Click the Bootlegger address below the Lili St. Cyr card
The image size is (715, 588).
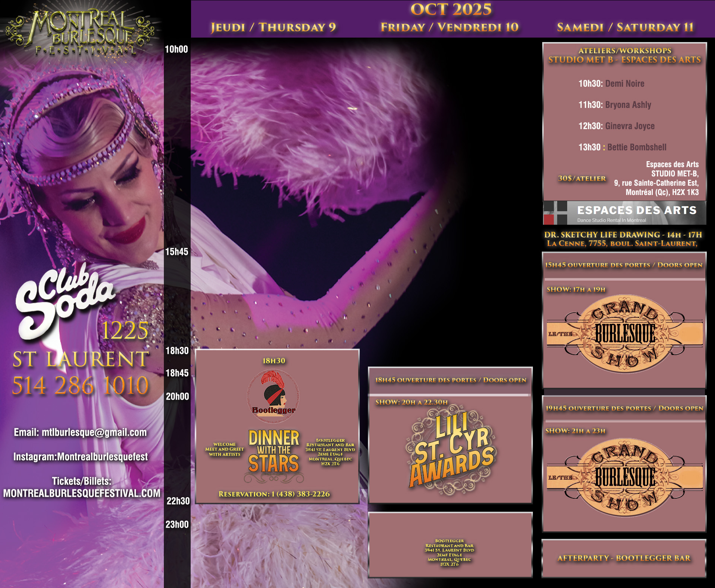(x=449, y=553)
